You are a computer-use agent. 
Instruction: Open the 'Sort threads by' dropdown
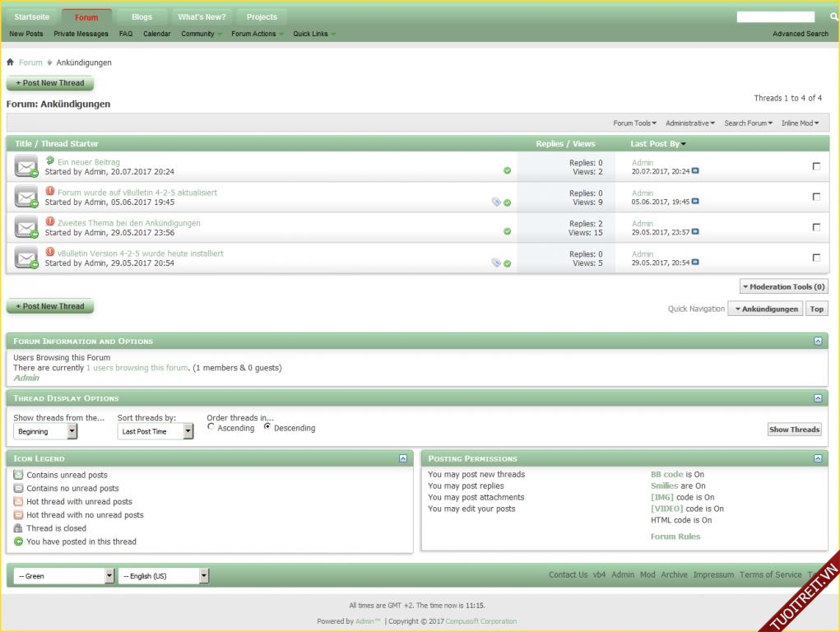click(x=155, y=431)
